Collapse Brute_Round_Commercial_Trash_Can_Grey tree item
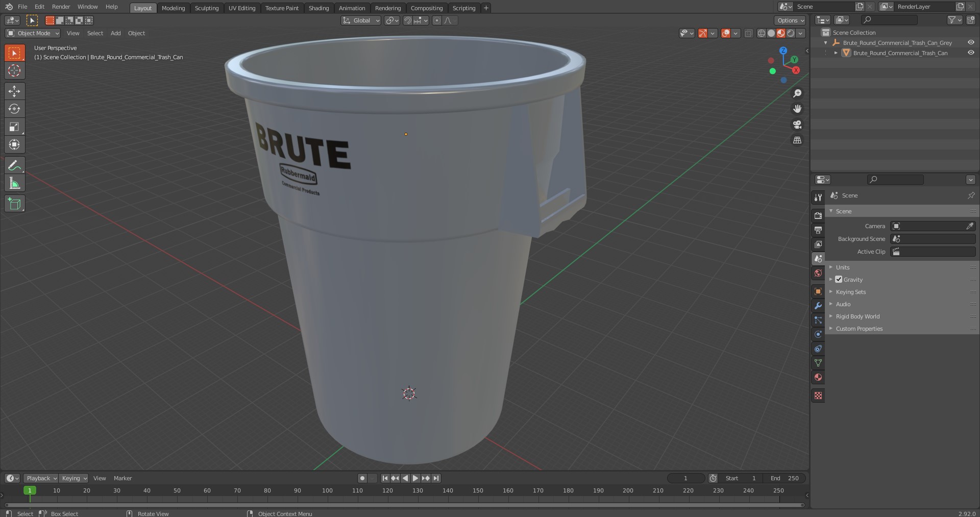The height and width of the screenshot is (517, 980). 826,43
